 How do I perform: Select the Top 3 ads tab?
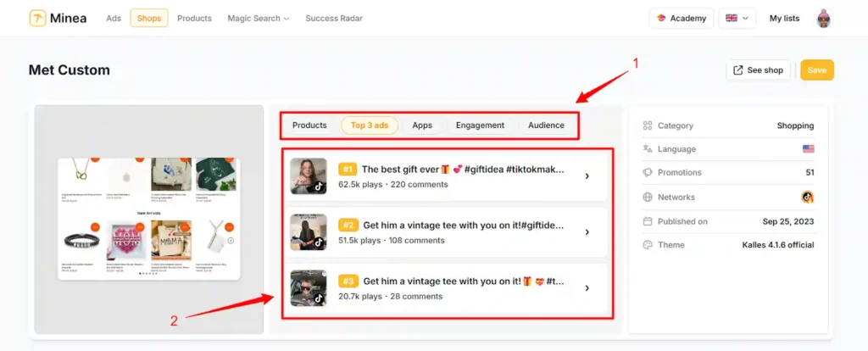(370, 125)
